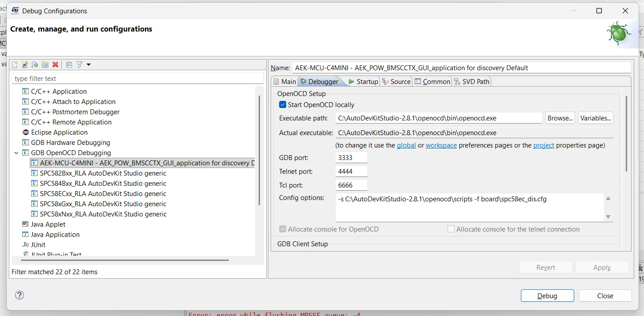Switch to the SVD Path tab
The height and width of the screenshot is (316, 644).
[x=472, y=81]
